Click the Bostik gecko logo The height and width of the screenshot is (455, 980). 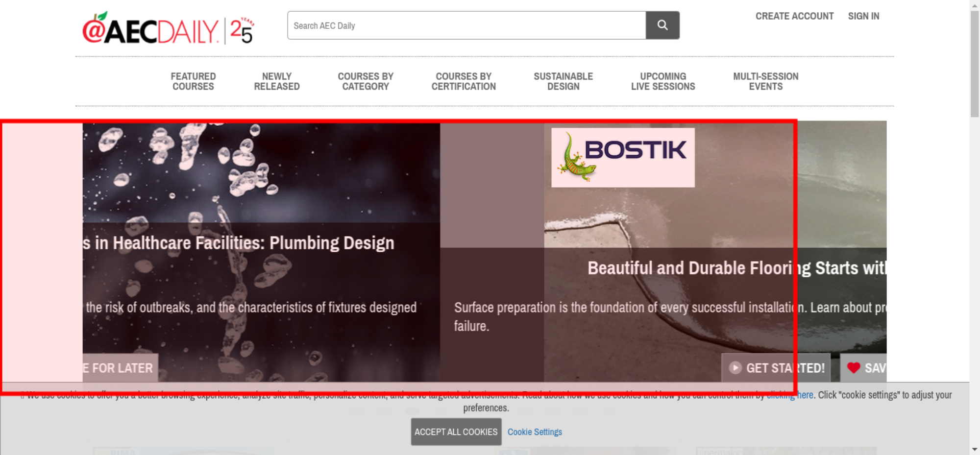click(622, 157)
